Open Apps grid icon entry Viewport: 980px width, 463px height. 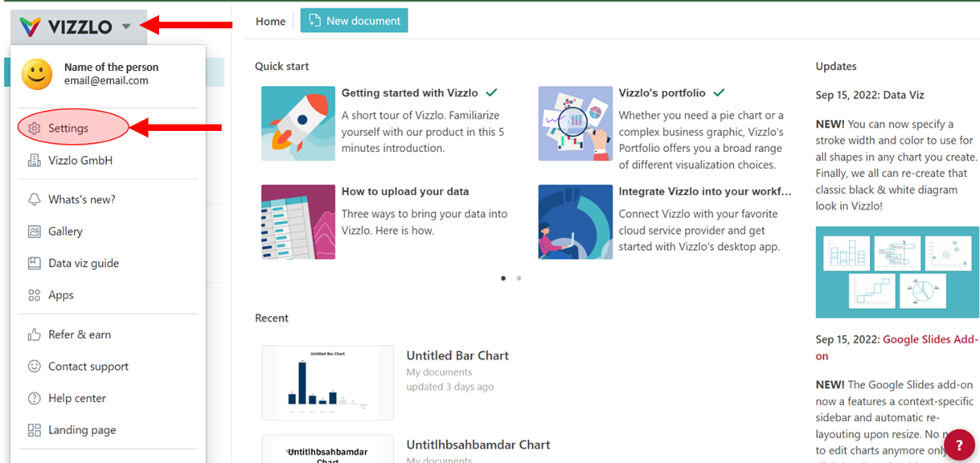(35, 295)
